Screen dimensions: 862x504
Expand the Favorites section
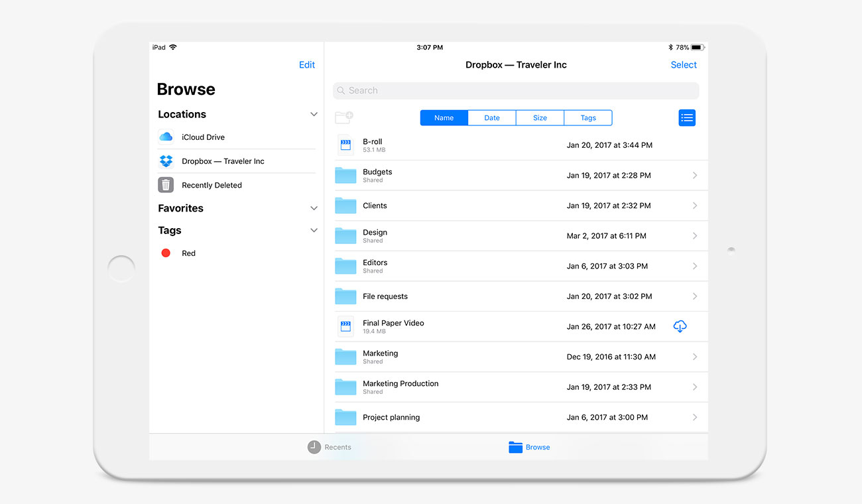coord(314,208)
